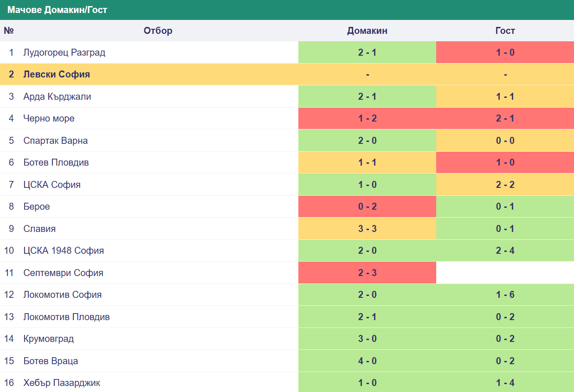Viewport: 574px width, 392px height.
Task: Open Ботев Враца away result 0 - 2
Action: coord(505,361)
